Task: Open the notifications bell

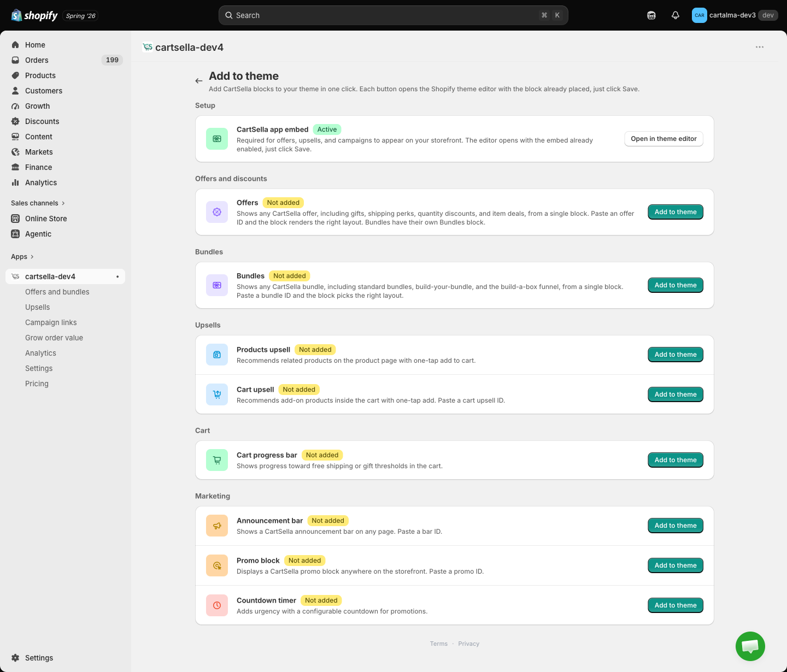Action: pos(676,15)
